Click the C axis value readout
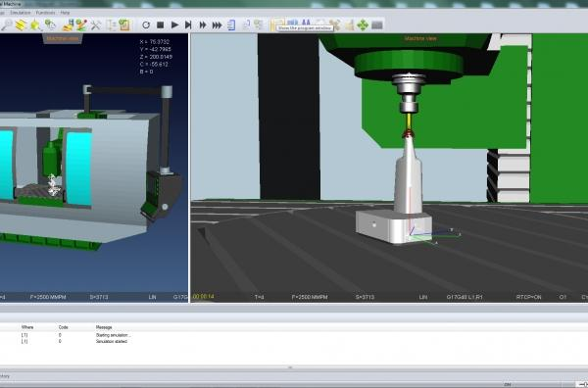 [x=154, y=64]
